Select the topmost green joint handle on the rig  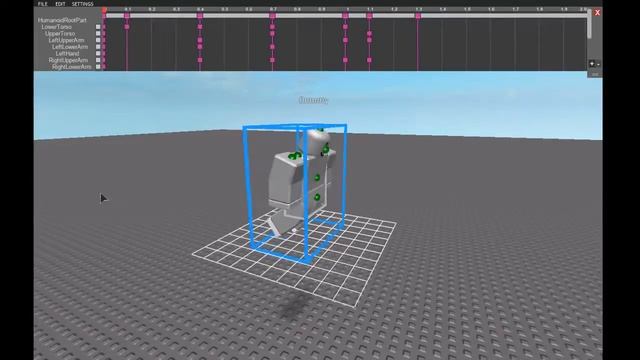[x=320, y=130]
